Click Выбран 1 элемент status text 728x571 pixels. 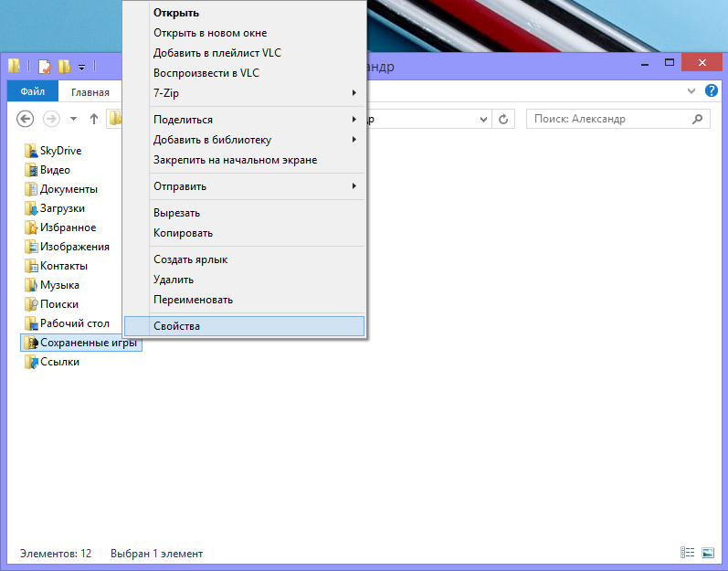156,554
